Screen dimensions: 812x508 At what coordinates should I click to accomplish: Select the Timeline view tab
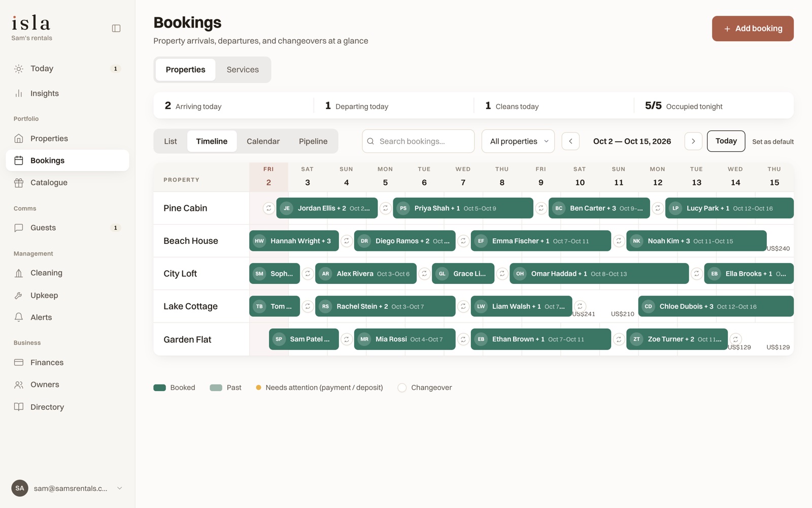tap(212, 141)
